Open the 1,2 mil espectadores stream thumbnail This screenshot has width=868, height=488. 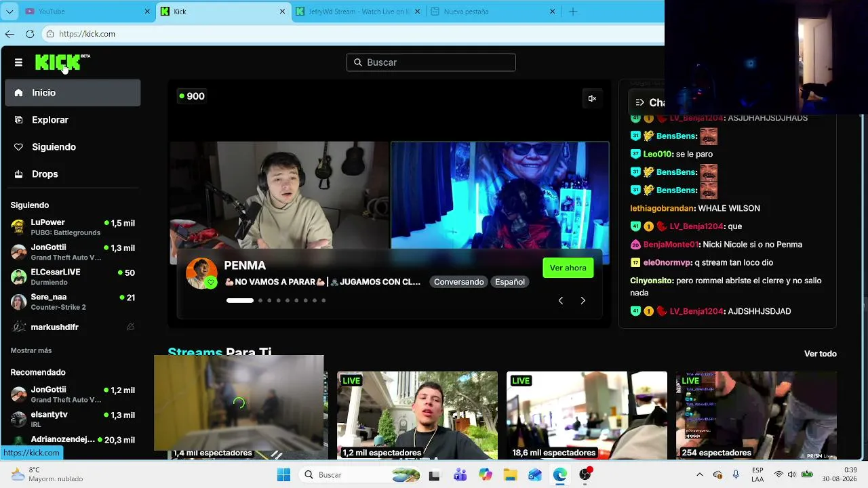click(x=417, y=415)
